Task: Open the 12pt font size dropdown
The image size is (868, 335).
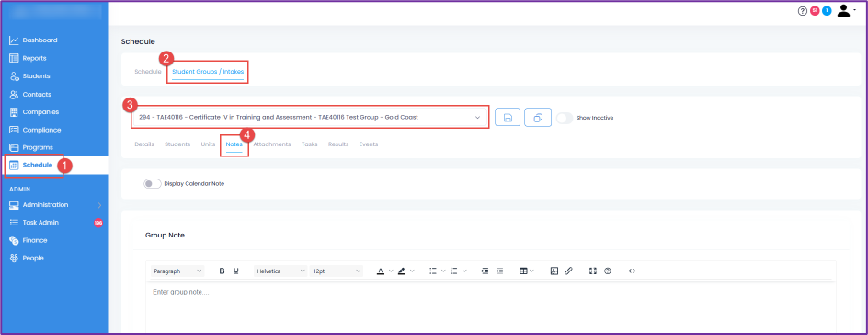Action: tap(337, 271)
